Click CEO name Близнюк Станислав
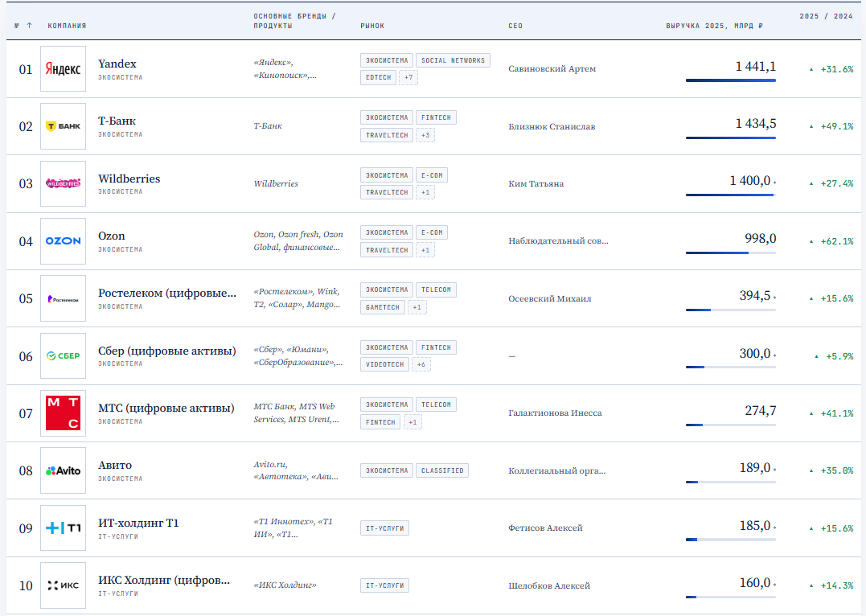Screen dimensions: 866x616 coord(552,126)
